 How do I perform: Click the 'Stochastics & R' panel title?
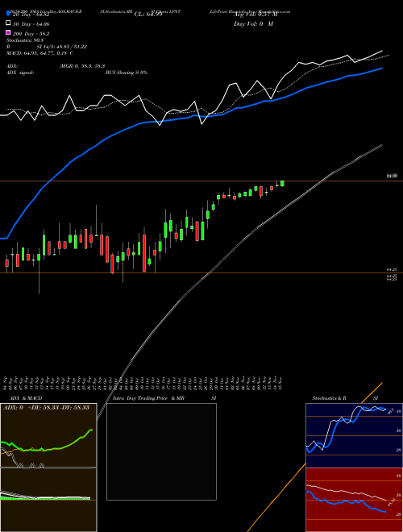tap(329, 398)
